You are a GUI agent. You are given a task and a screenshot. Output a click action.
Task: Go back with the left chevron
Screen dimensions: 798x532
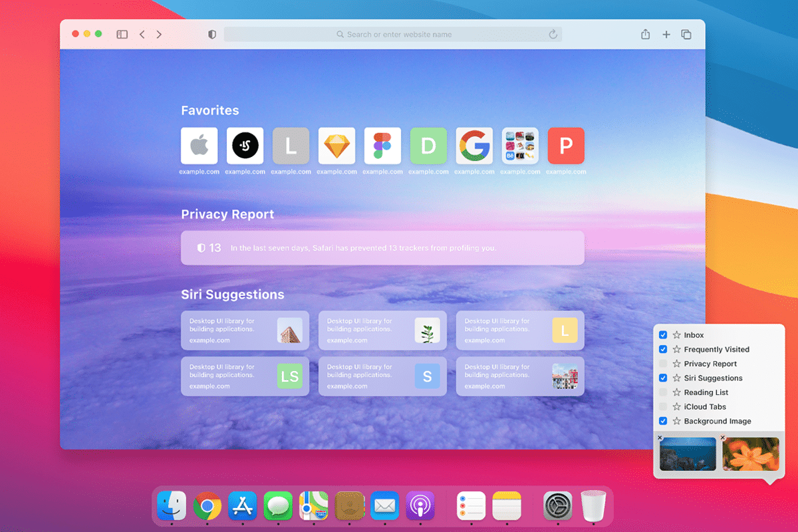click(142, 35)
